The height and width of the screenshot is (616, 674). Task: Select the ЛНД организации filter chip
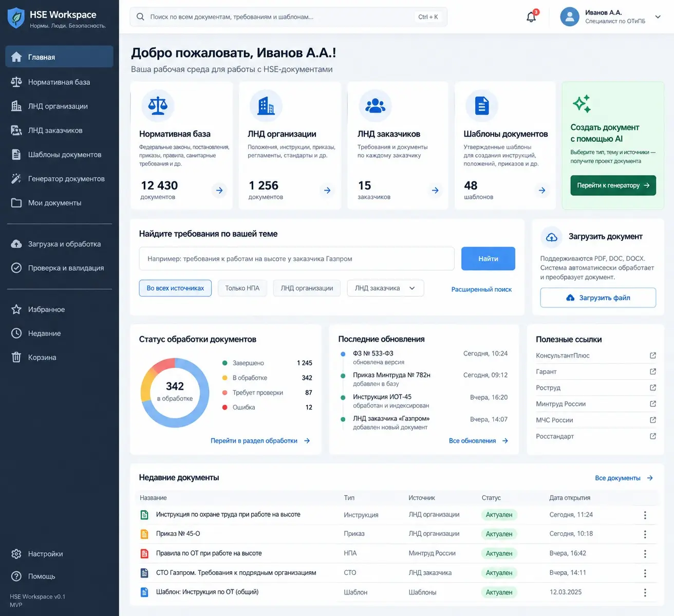[307, 288]
